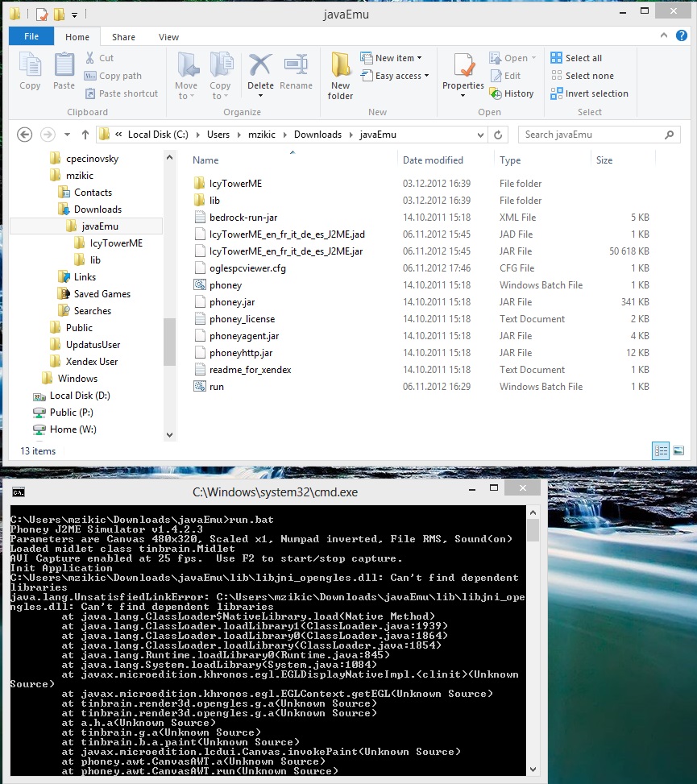Click Invert selection in ribbon
697x784 pixels.
tap(590, 93)
